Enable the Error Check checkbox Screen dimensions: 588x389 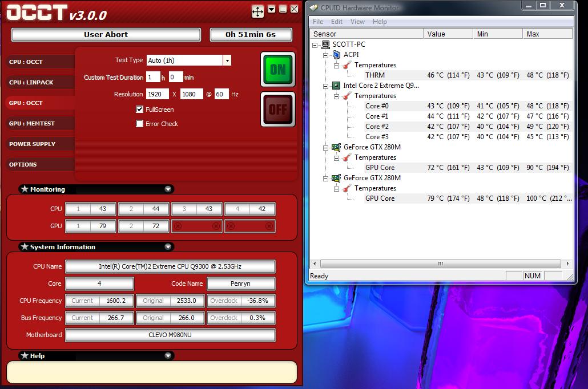pyautogui.click(x=139, y=124)
